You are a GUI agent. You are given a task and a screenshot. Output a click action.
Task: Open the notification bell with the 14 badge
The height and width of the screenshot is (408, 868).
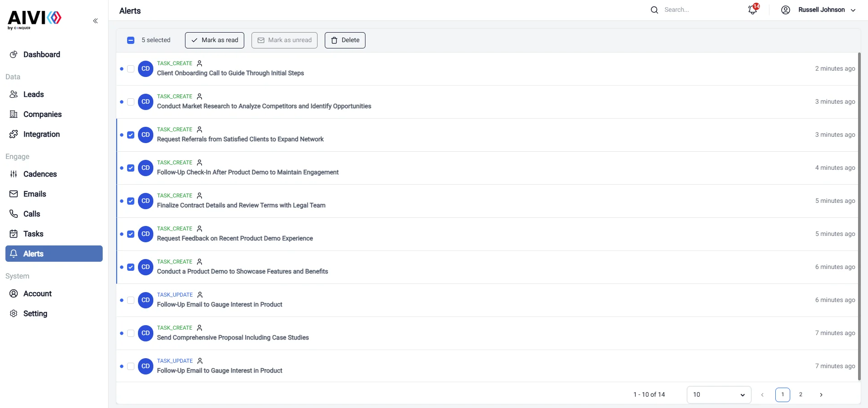(x=753, y=10)
